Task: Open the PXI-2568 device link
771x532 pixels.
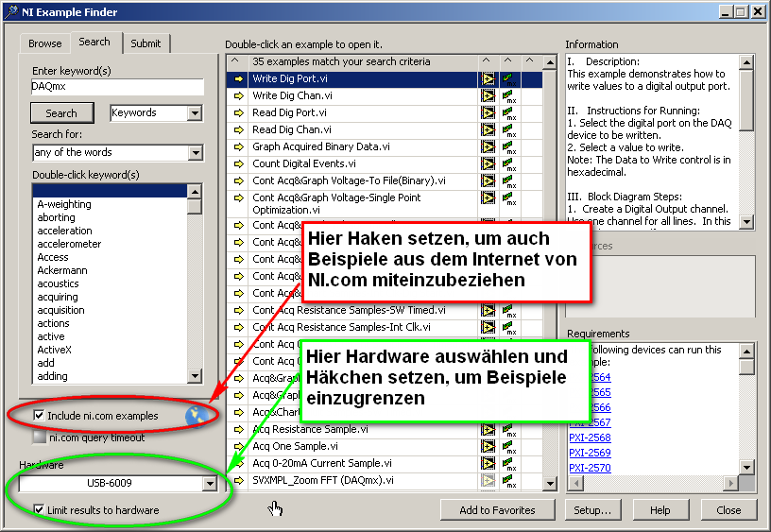Action: point(590,438)
